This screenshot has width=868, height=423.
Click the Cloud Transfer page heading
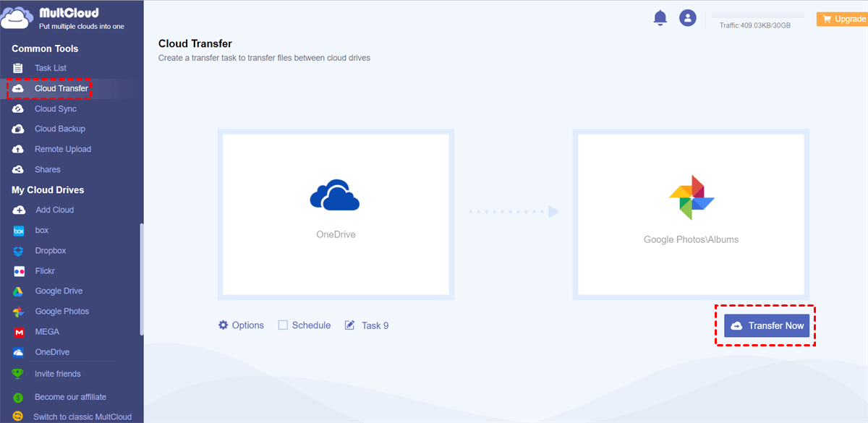(x=195, y=44)
